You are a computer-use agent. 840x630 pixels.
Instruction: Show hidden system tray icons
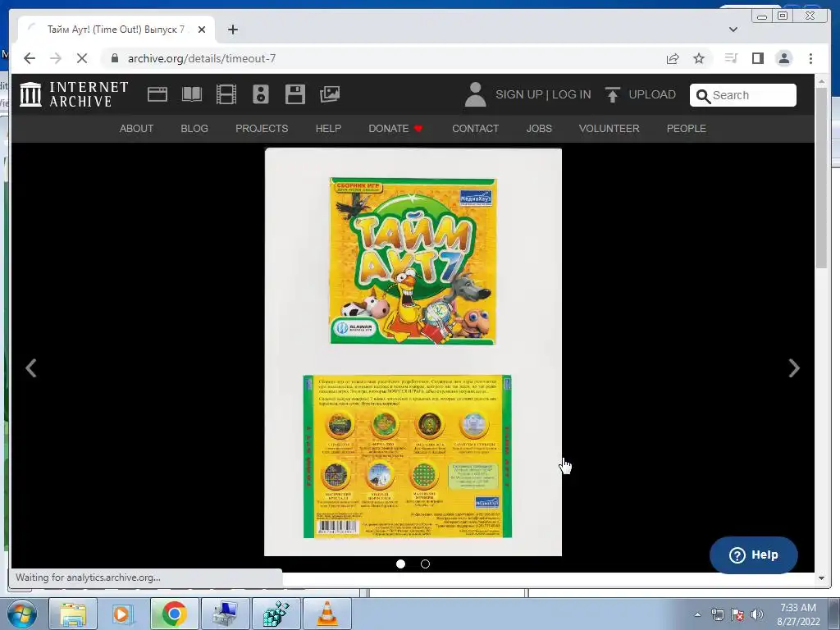pos(697,614)
